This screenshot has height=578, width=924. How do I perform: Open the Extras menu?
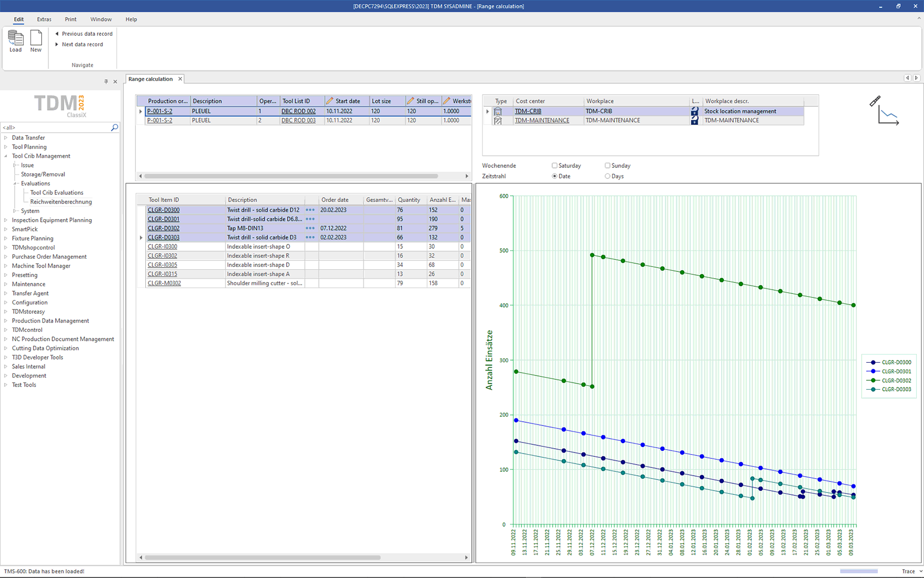(44, 19)
